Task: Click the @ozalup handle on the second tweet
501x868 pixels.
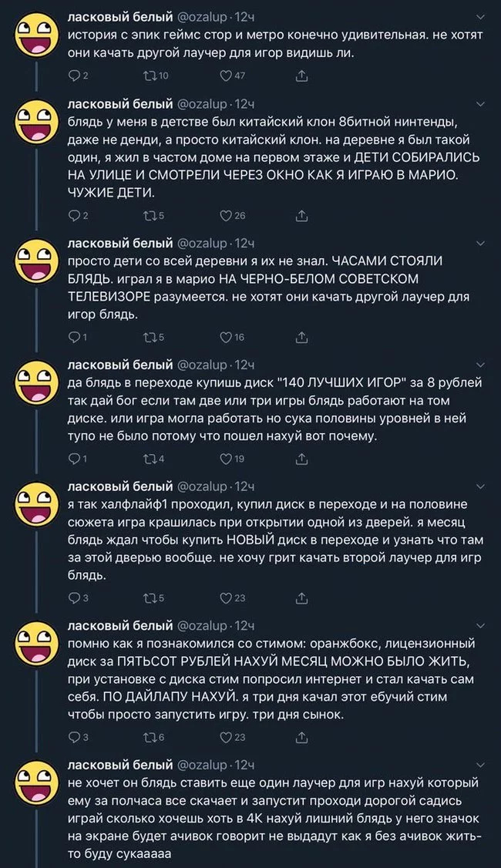Action: (203, 104)
